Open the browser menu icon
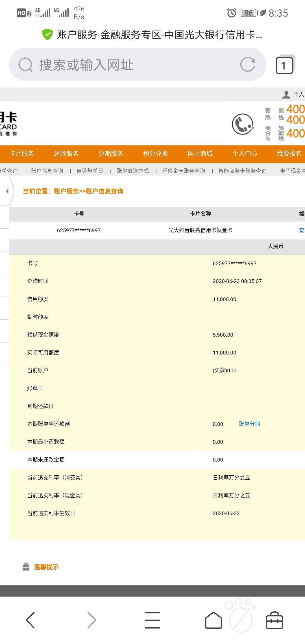The height and width of the screenshot is (644, 305). pyautogui.click(x=152, y=620)
